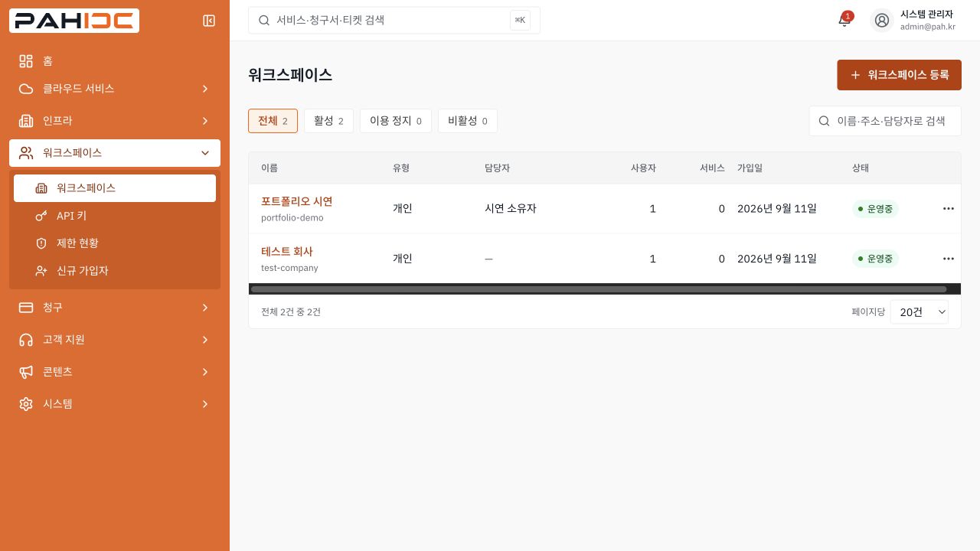Open the 포트폴리오 시연 workspace link
The image size is (980, 551).
point(297,201)
